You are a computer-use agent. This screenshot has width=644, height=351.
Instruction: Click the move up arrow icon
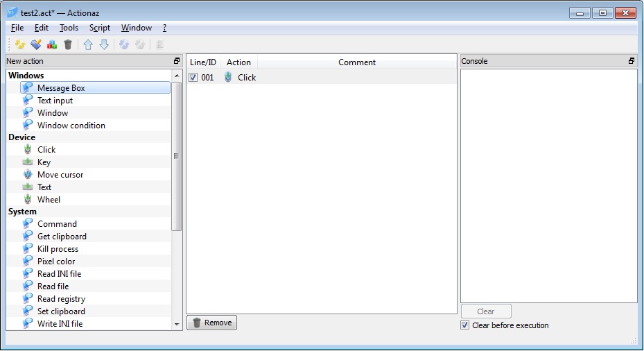[x=88, y=44]
